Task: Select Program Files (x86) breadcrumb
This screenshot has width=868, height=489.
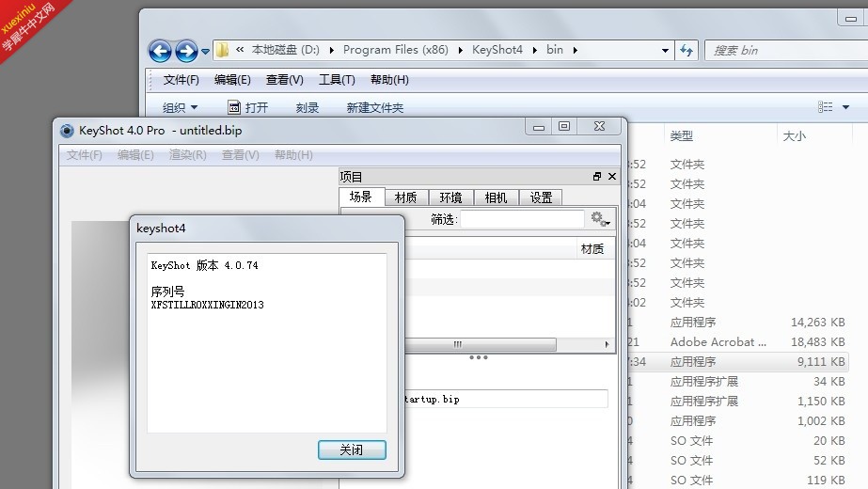Action: pyautogui.click(x=395, y=50)
